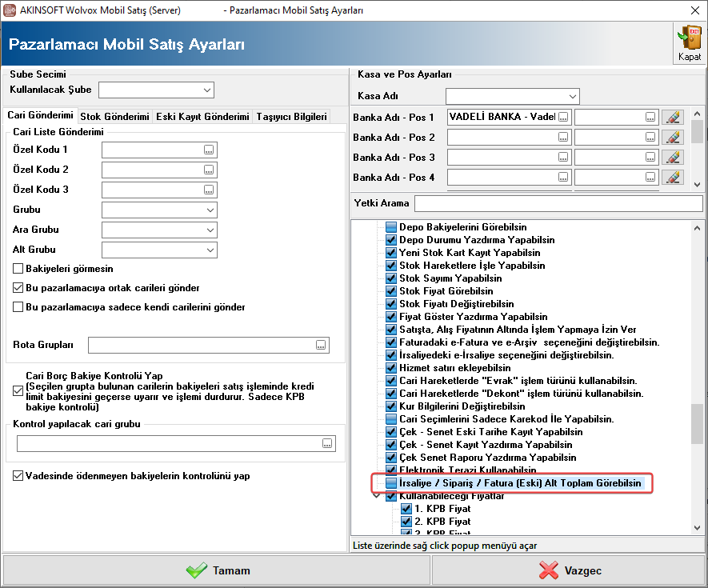The width and height of the screenshot is (708, 588).
Task: Click the permissions list scrollbar up arrow
Action: (x=697, y=228)
